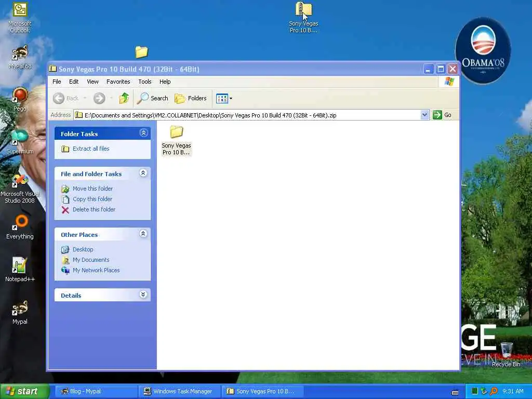532x399 pixels.
Task: Open the Tools menu
Action: 145,82
